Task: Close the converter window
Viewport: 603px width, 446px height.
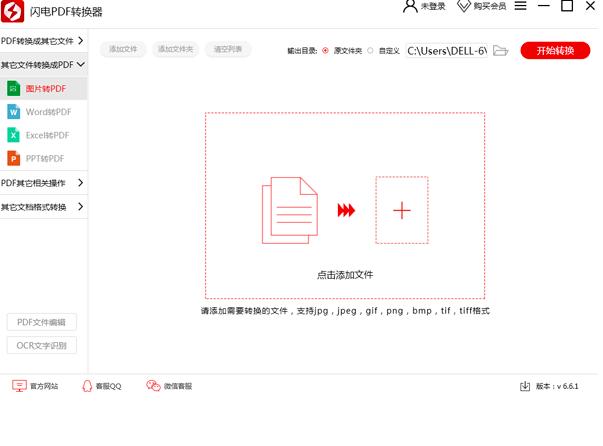Action: (590, 5)
